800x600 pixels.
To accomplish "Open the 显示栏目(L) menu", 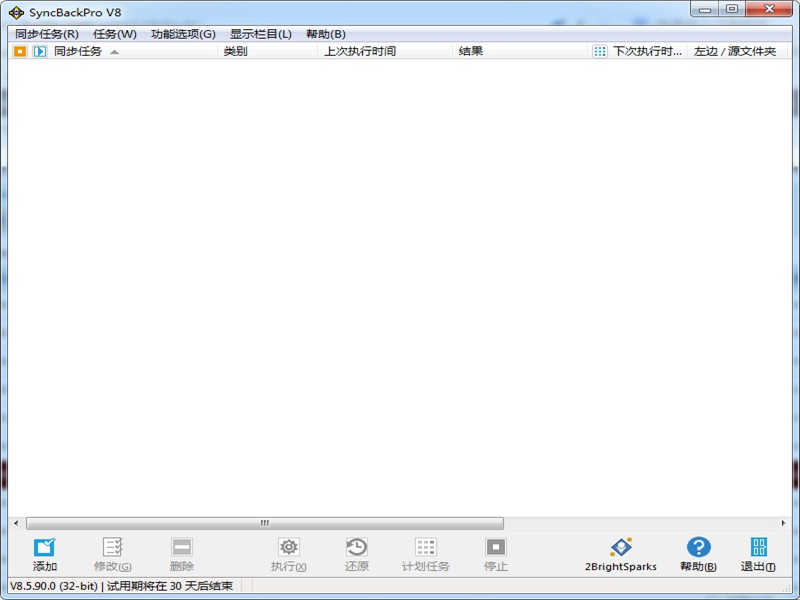I will (x=260, y=34).
